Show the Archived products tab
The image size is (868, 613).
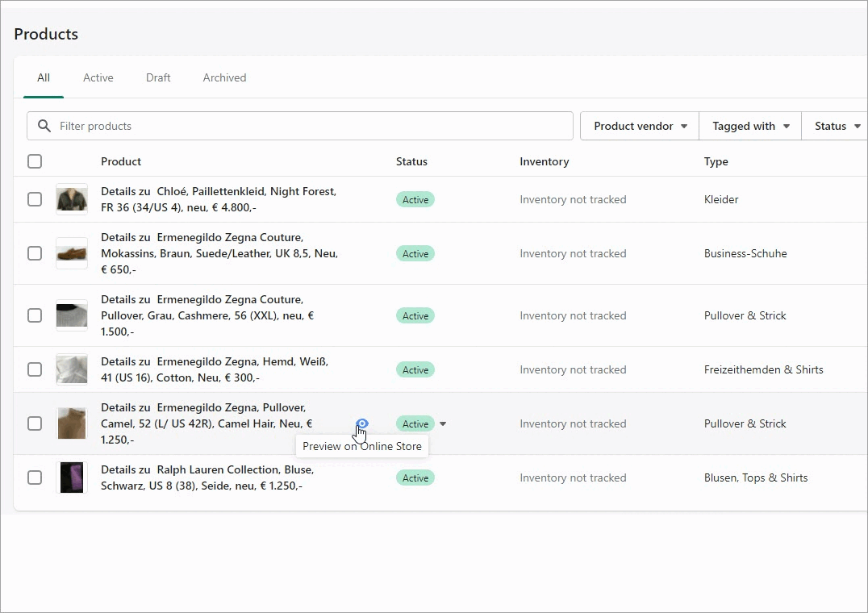[x=225, y=78]
